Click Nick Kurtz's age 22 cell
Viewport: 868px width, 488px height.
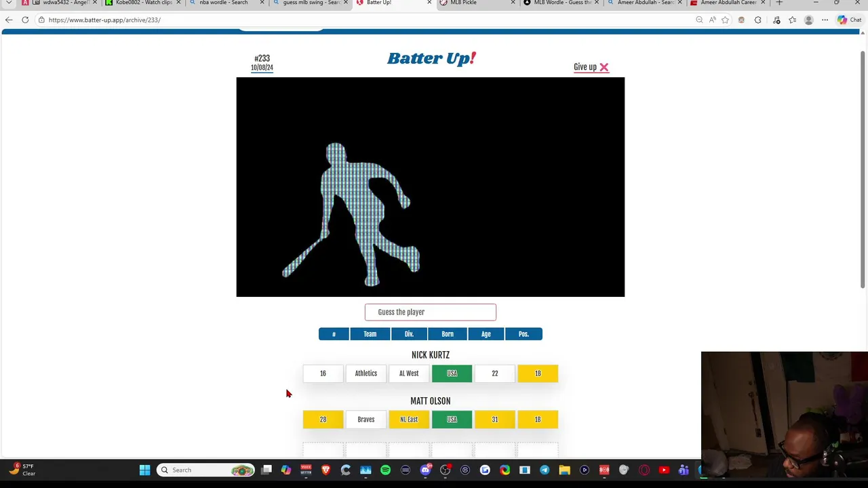(494, 373)
